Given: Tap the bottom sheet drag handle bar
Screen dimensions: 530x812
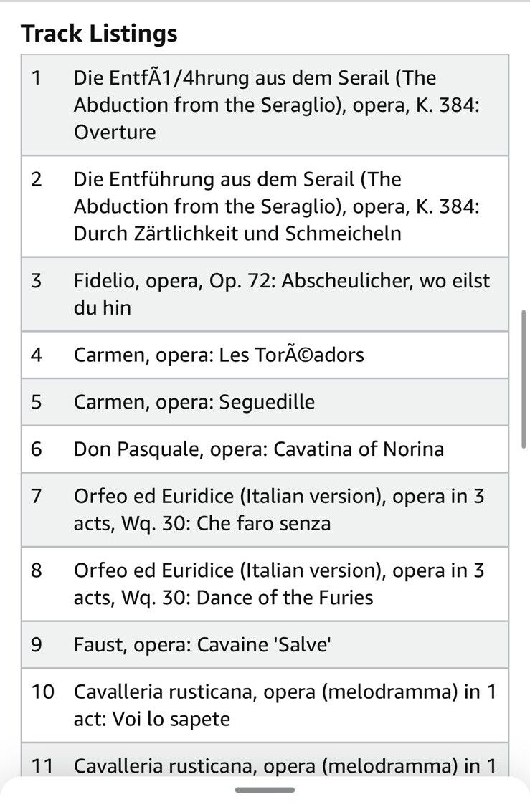Looking at the screenshot, I should point(265,790).
